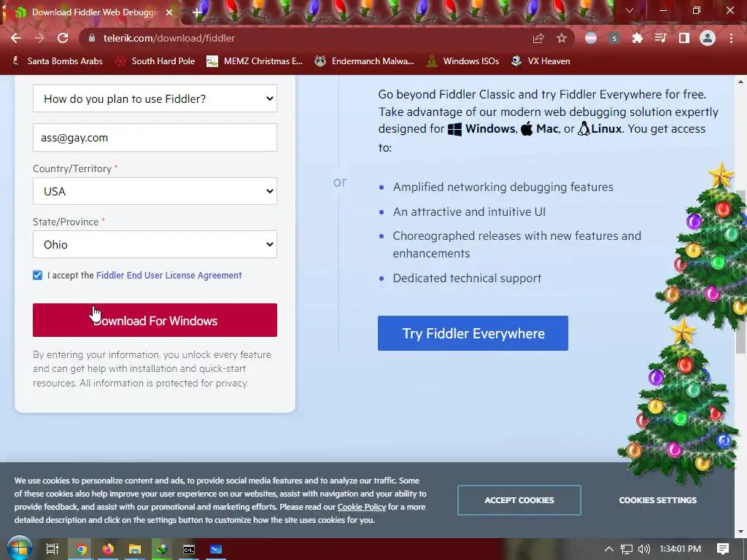Click the Download For Windows button

[155, 320]
